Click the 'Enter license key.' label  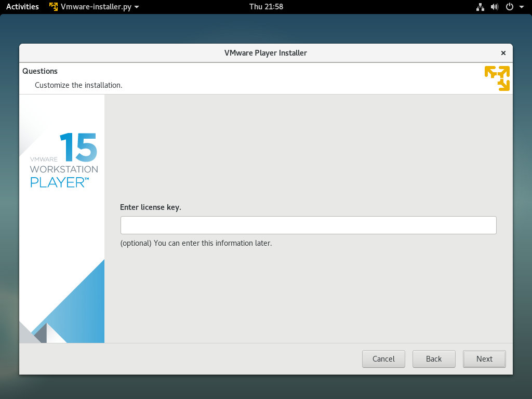pos(151,207)
